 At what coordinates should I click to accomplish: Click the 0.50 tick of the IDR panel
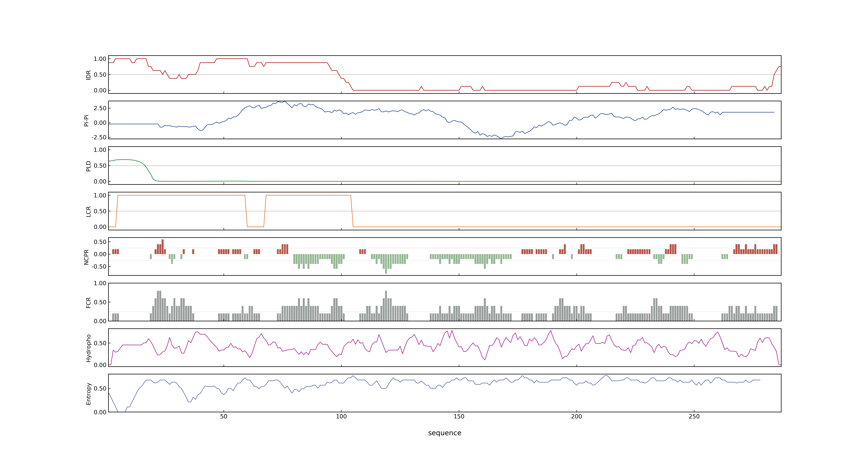click(100, 75)
